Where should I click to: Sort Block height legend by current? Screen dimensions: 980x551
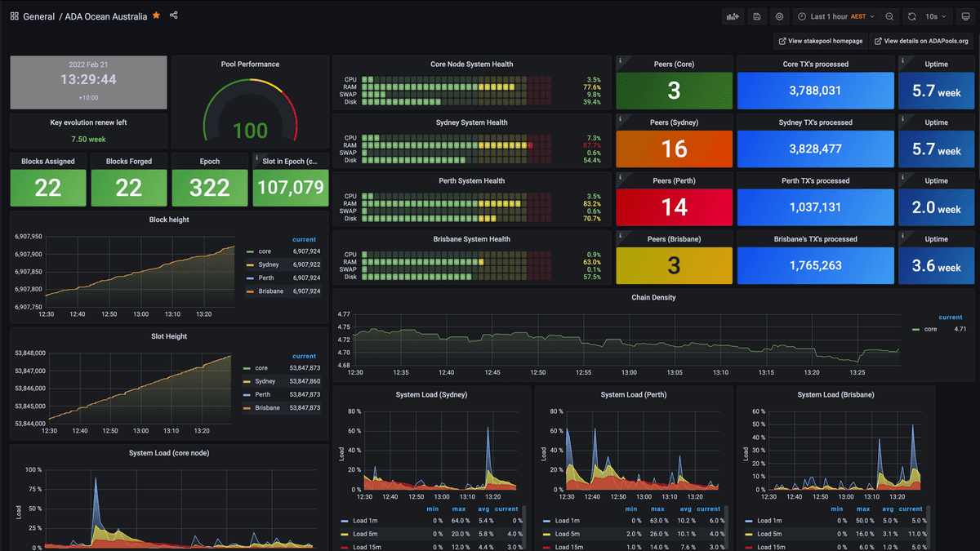(x=305, y=239)
